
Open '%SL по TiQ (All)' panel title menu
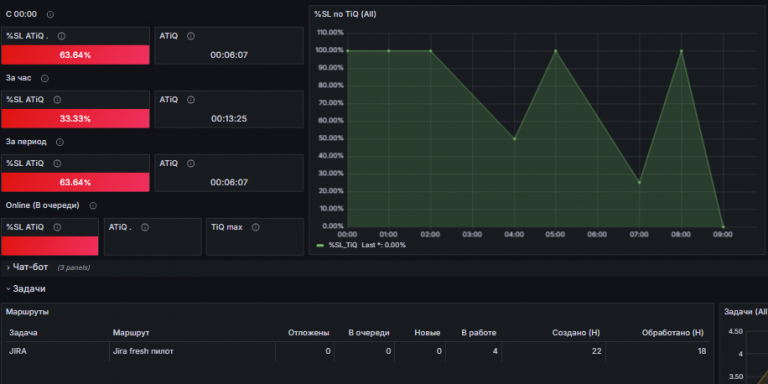pos(345,14)
